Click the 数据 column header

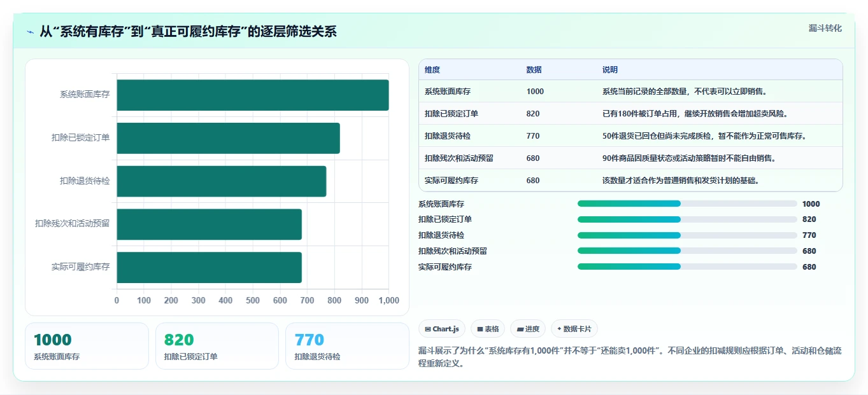[x=534, y=69]
